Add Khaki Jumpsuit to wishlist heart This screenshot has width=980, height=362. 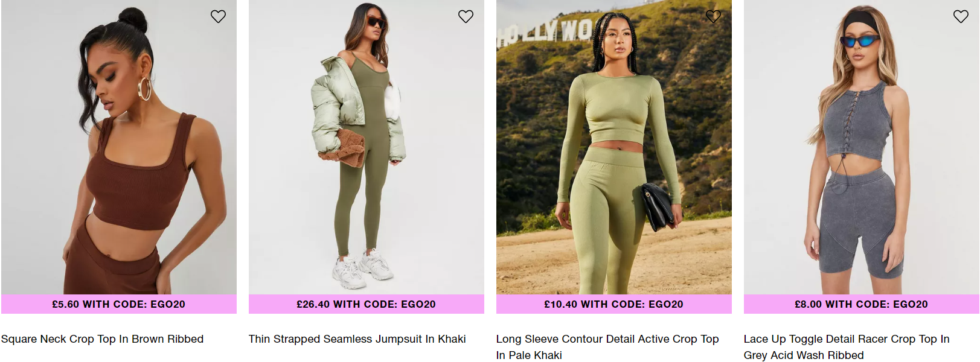[466, 16]
